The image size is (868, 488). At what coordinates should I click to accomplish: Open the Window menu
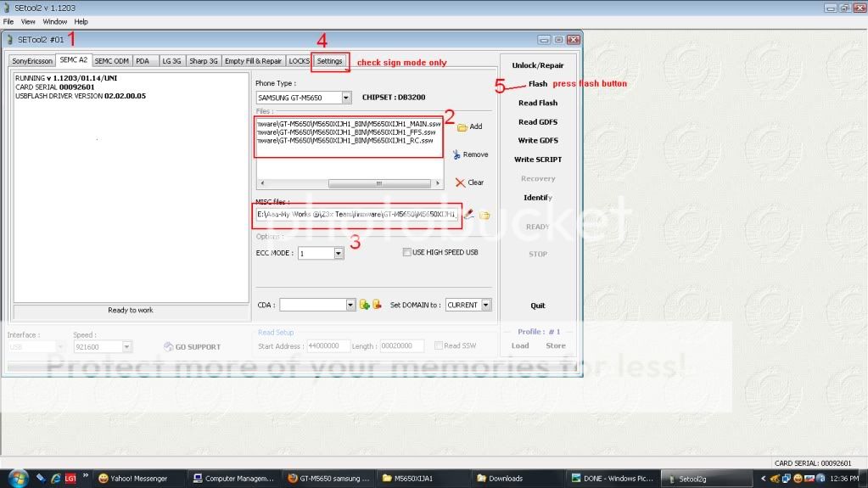pyautogui.click(x=55, y=21)
